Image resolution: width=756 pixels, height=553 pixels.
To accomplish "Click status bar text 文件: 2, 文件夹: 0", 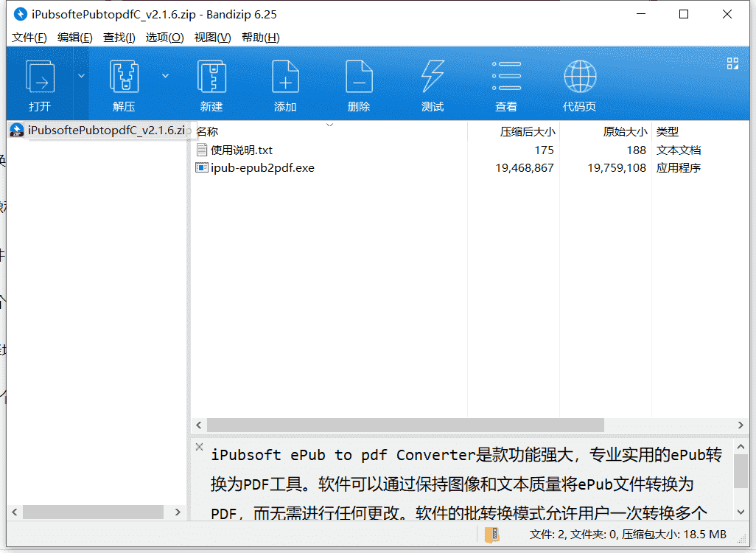I will [x=574, y=535].
